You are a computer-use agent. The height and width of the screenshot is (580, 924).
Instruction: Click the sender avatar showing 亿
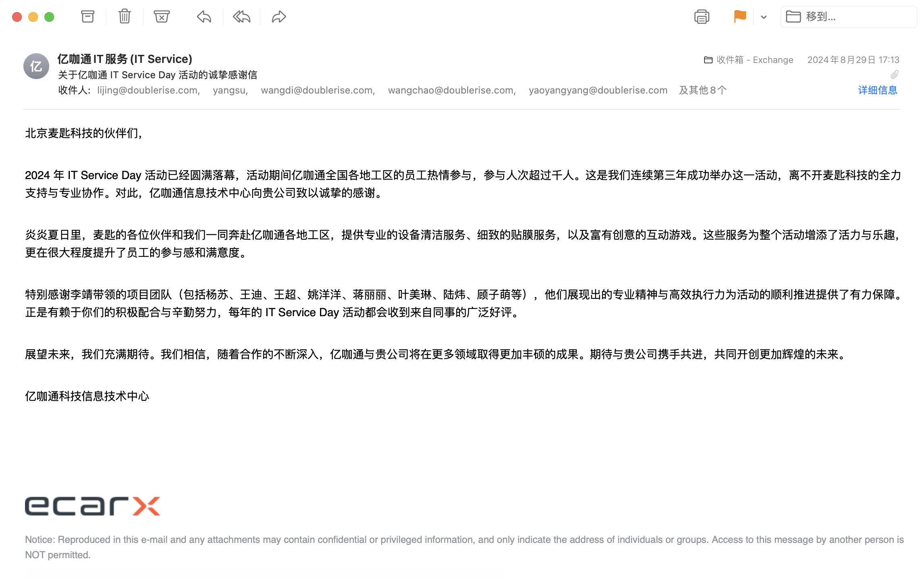[36, 66]
